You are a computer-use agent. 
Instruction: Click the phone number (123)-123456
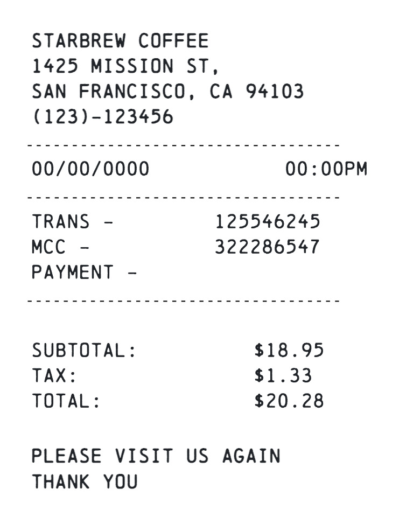coord(103,117)
